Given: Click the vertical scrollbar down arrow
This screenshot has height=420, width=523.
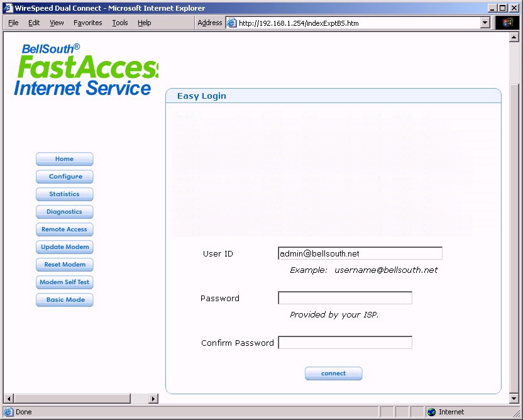Looking at the screenshot, I should (x=514, y=399).
